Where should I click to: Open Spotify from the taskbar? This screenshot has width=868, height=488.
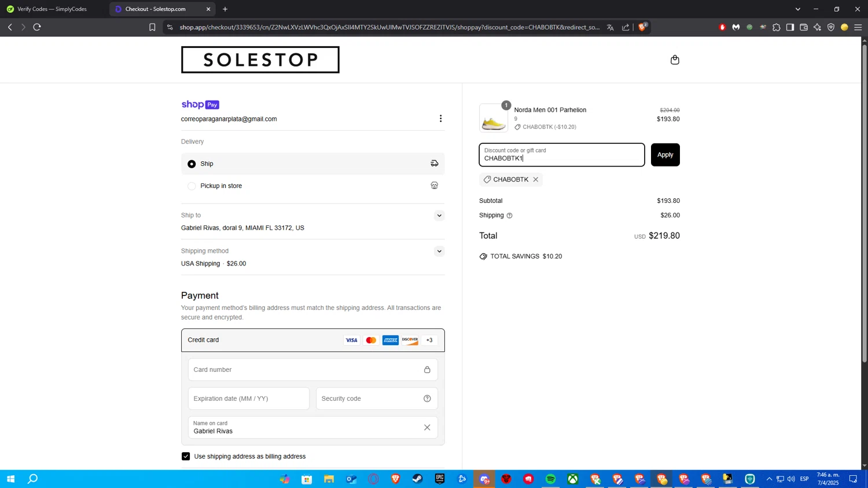pyautogui.click(x=550, y=479)
